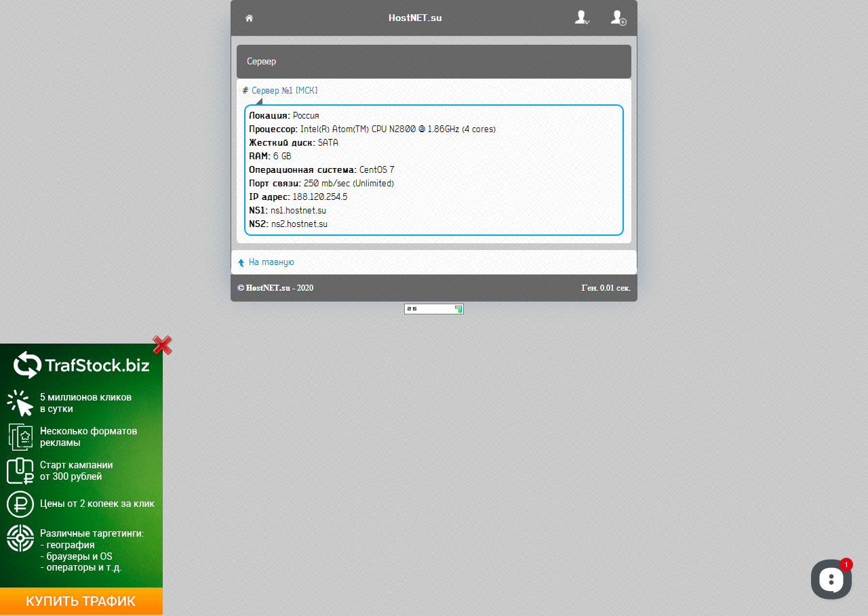Open the chat widget bubble
This screenshot has height=616, width=868.
point(831,579)
